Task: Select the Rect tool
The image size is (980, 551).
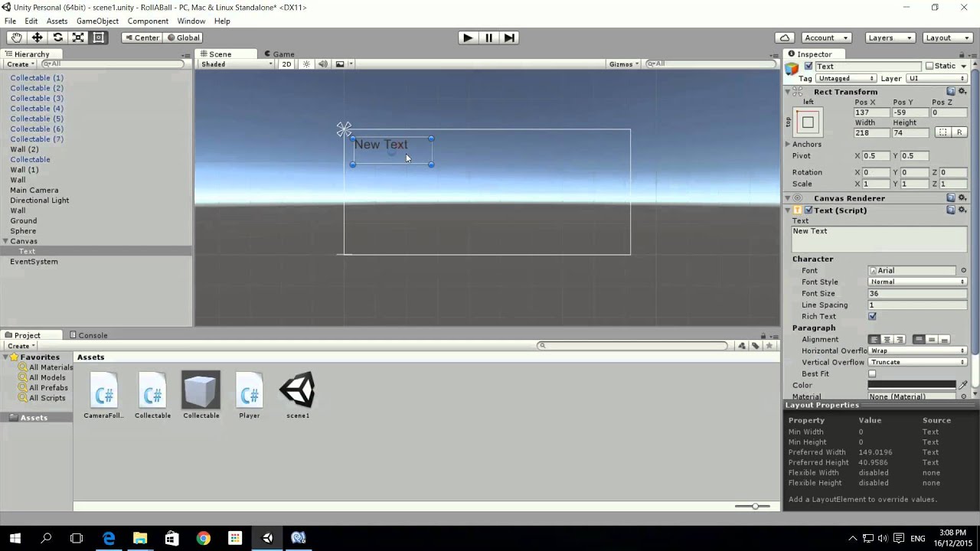Action: click(99, 37)
